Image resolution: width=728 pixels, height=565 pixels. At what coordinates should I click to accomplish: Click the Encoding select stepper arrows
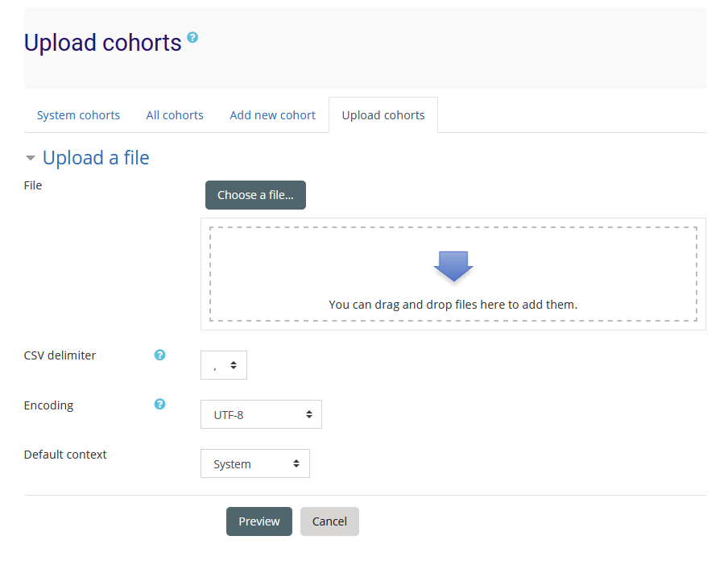coord(308,414)
